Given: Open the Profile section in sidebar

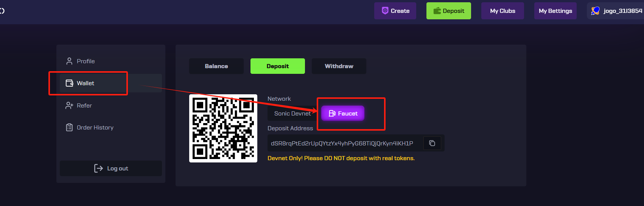Looking at the screenshot, I should click(x=86, y=61).
